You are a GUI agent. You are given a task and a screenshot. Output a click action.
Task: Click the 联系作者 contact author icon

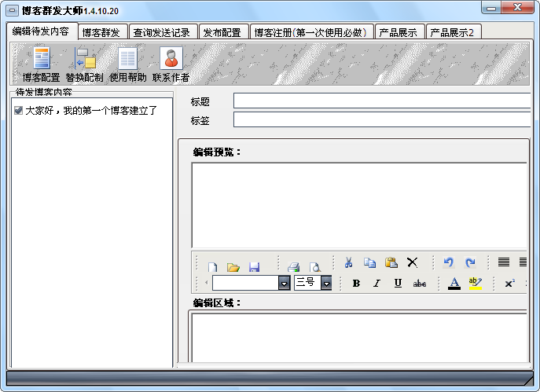click(171, 60)
